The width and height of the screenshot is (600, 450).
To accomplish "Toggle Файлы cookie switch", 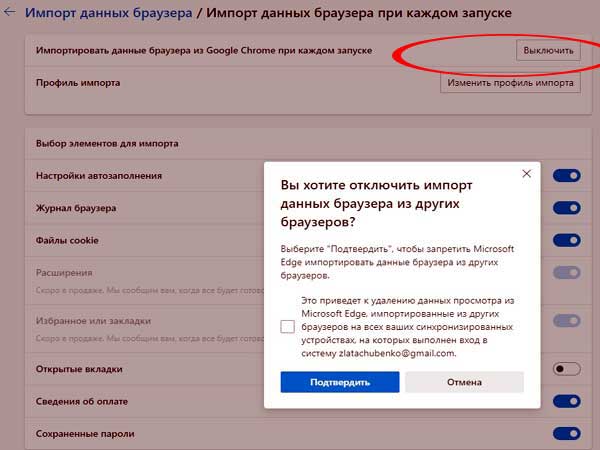I will coord(567,240).
